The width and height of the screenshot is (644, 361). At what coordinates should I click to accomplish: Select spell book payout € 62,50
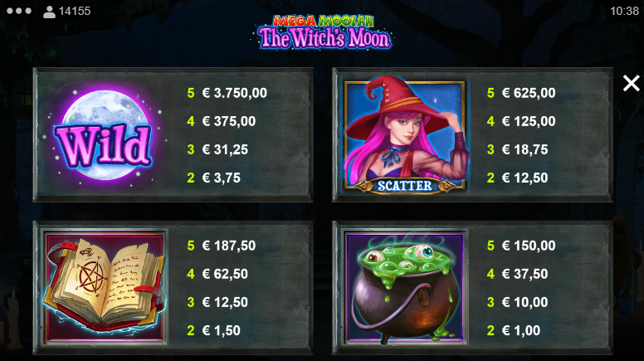225,274
